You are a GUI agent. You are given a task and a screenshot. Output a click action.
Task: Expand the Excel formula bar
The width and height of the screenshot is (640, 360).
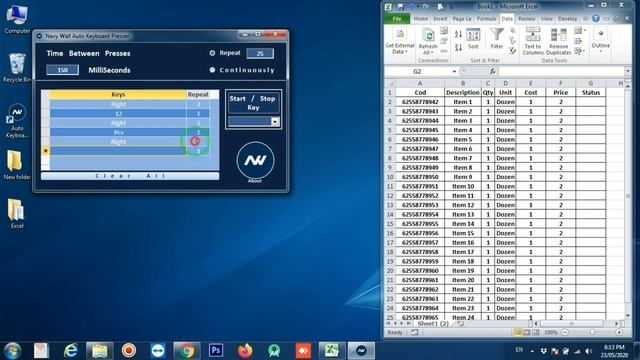tap(627, 71)
